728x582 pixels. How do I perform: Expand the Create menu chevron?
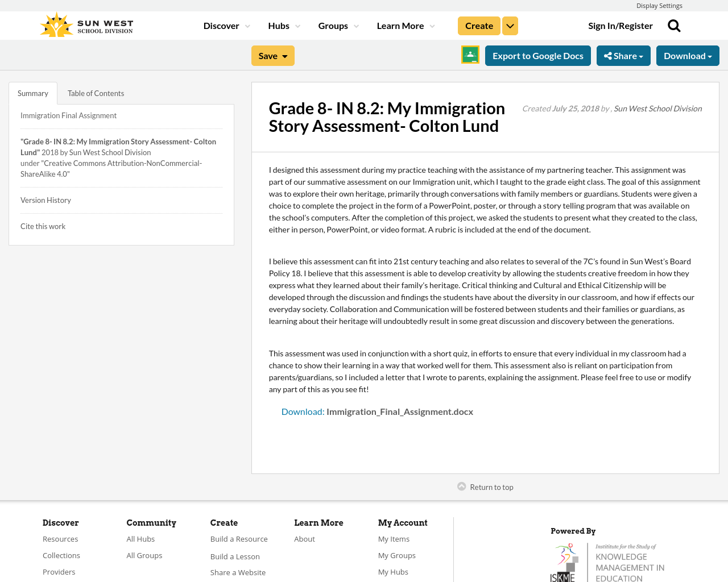click(510, 24)
